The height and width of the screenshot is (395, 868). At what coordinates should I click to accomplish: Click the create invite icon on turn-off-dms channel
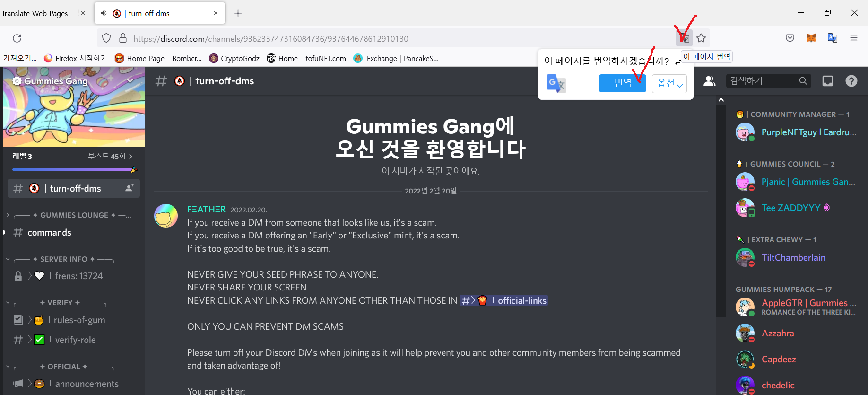130,188
